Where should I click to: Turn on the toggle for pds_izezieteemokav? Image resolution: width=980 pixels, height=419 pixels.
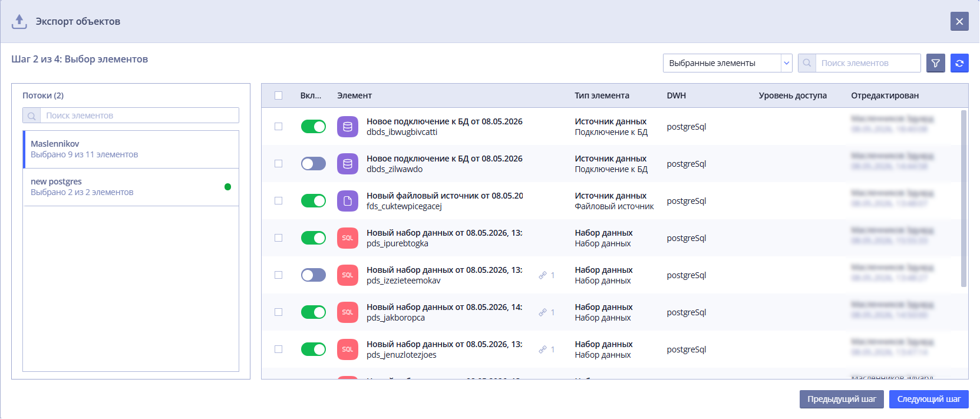point(314,275)
